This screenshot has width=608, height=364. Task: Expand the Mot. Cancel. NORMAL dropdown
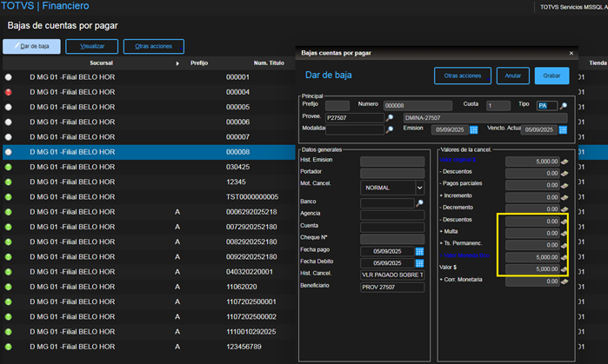tap(419, 187)
